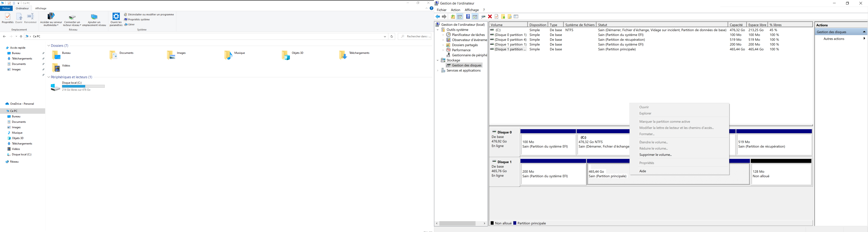Select OneDrive - Personal in navigation pane
Image resolution: width=868 pixels, height=232 pixels.
(x=22, y=104)
